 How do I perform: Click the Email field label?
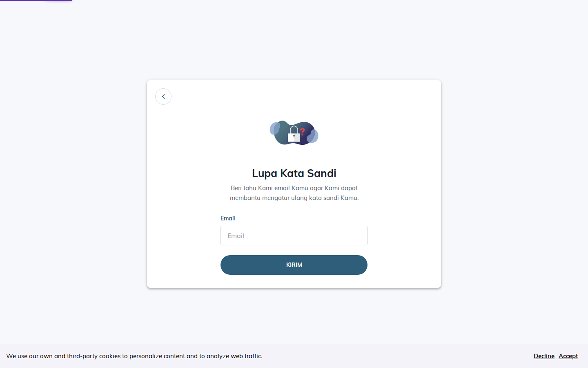(x=228, y=218)
